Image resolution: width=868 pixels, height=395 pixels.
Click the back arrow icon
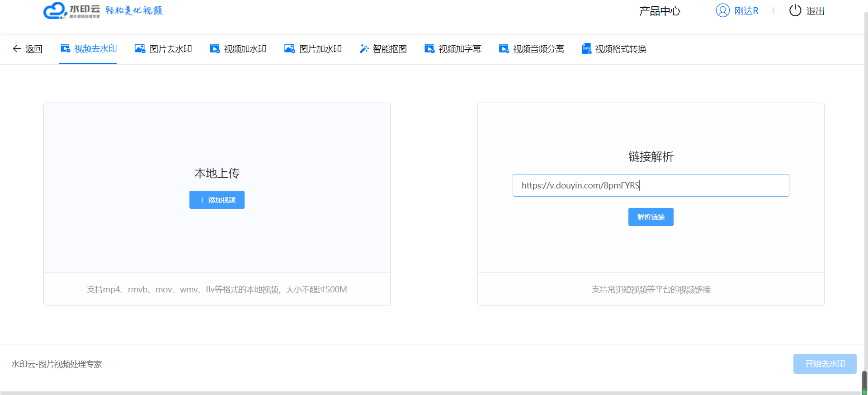coord(17,49)
